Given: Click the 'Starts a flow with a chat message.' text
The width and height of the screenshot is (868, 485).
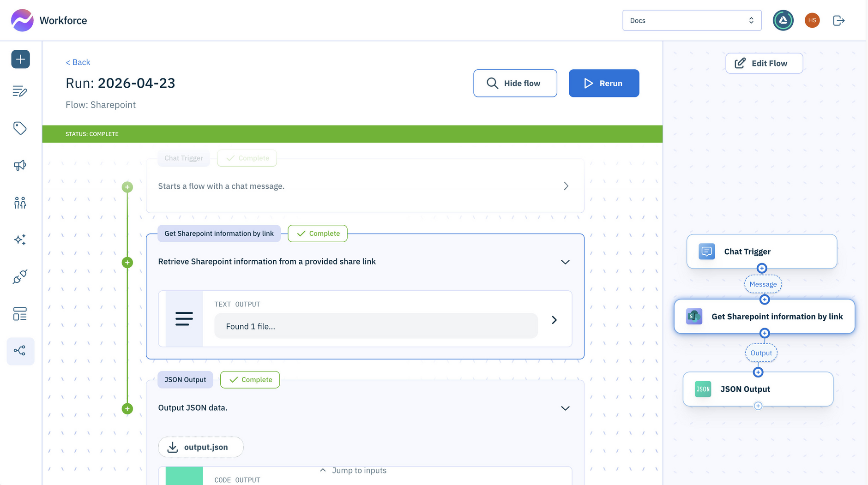Looking at the screenshot, I should 221,186.
